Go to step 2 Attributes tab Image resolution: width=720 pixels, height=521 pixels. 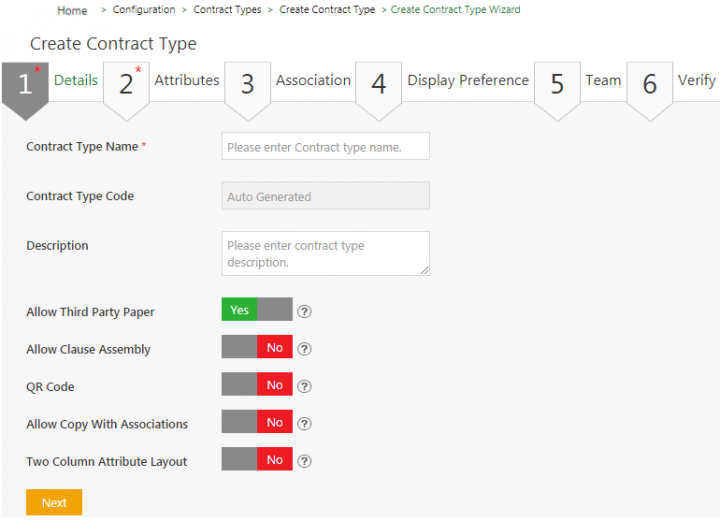pos(186,80)
